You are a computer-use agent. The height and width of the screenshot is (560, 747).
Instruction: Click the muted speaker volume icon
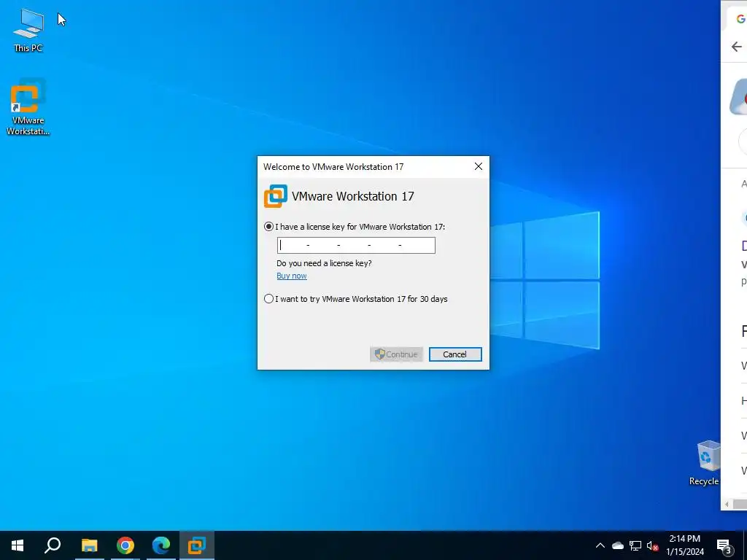652,545
